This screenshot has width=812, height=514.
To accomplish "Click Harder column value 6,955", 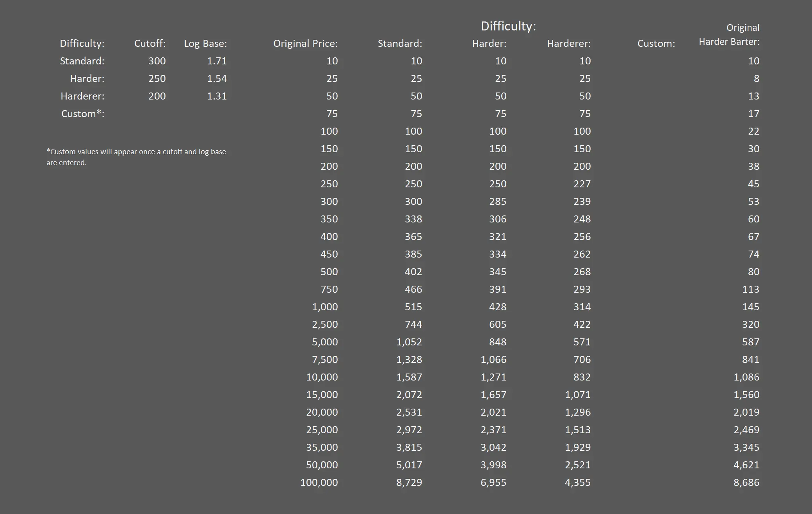I will (x=493, y=482).
